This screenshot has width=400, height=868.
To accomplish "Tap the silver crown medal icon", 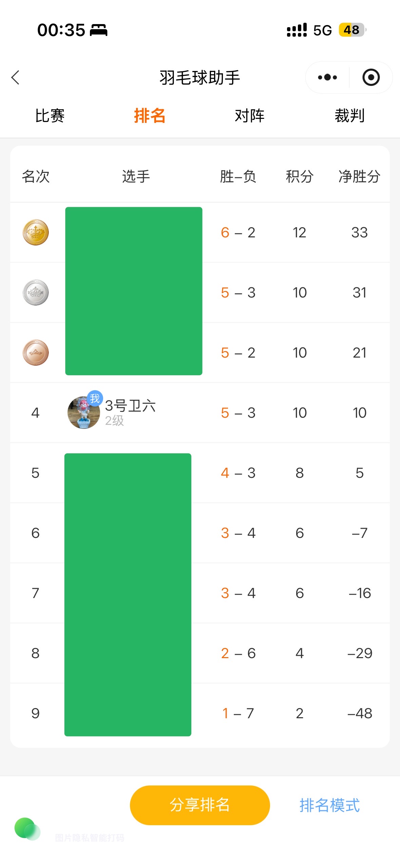I will [x=36, y=293].
